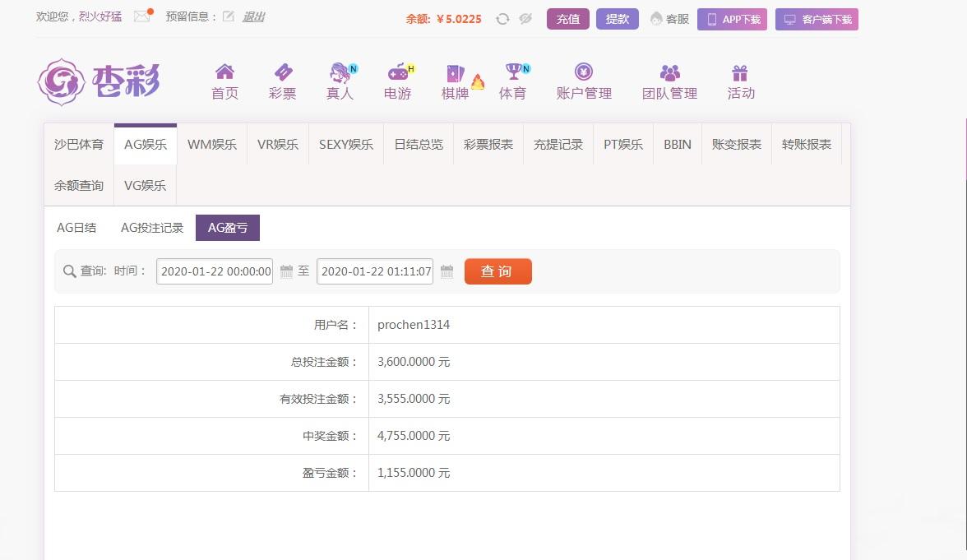Switch to the WM娱乐 tab
Image resolution: width=967 pixels, height=560 pixels.
point(212,145)
